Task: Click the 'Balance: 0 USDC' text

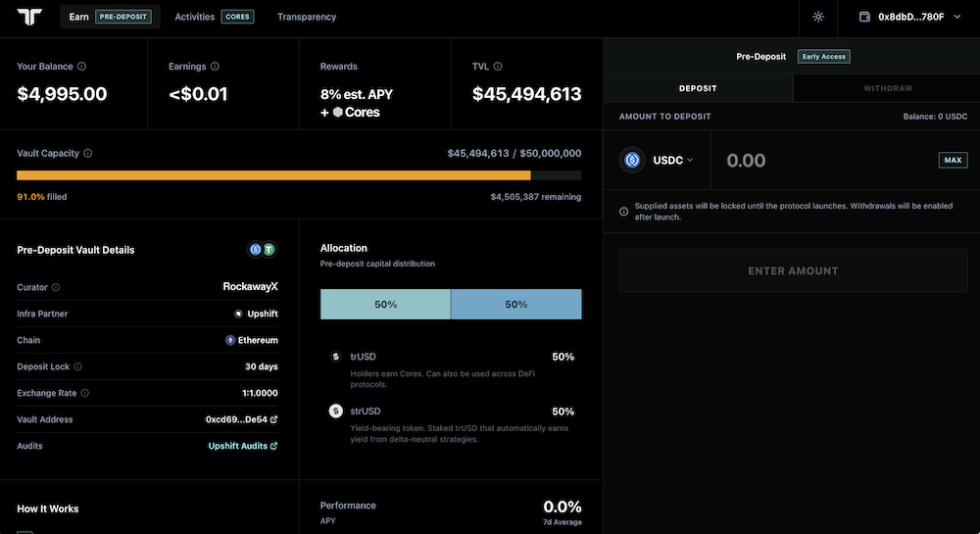Action: tap(935, 117)
